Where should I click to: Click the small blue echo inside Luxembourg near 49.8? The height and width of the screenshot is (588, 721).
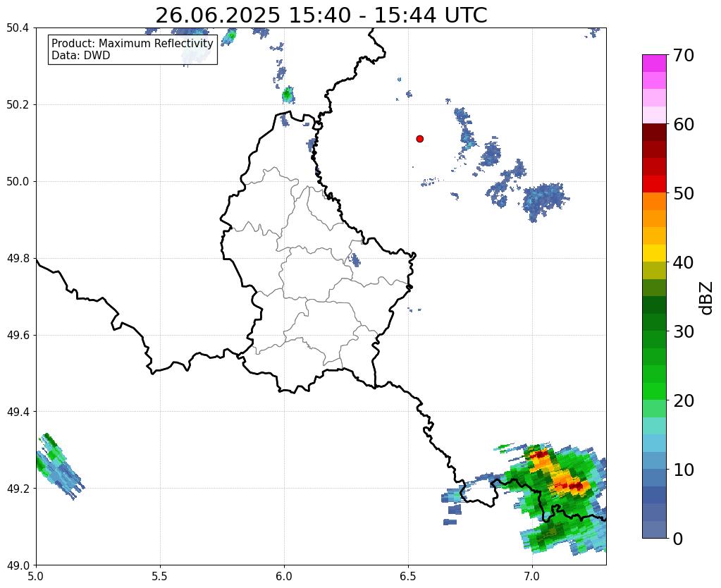click(355, 260)
